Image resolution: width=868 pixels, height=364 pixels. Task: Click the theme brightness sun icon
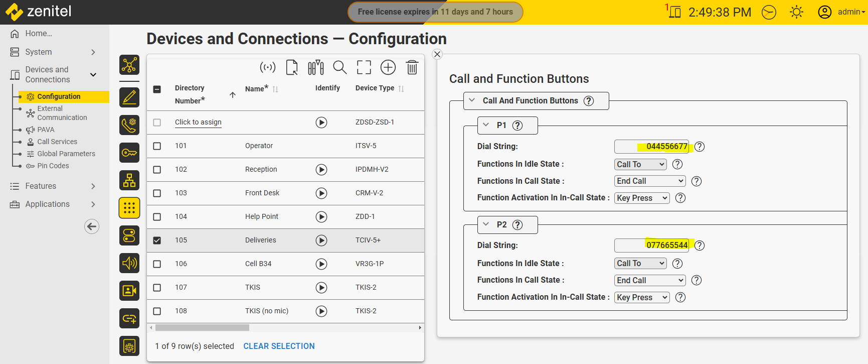tap(796, 12)
